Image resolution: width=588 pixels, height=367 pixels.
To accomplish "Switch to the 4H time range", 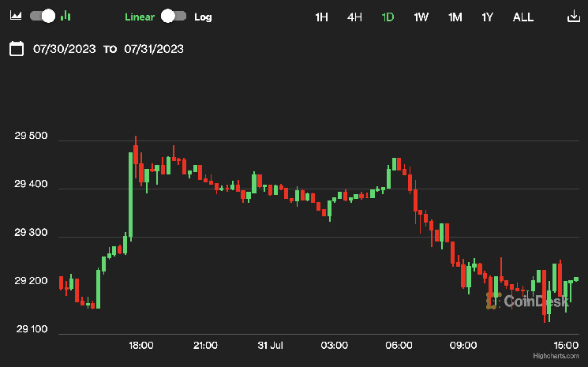I will pos(354,17).
